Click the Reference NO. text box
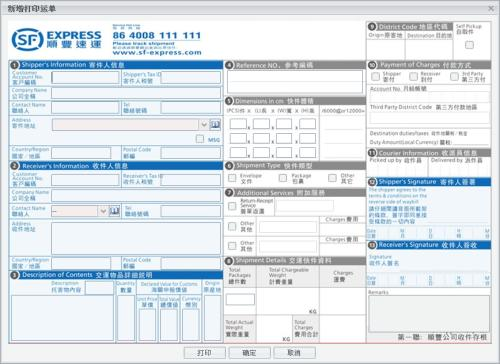 tap(295, 81)
